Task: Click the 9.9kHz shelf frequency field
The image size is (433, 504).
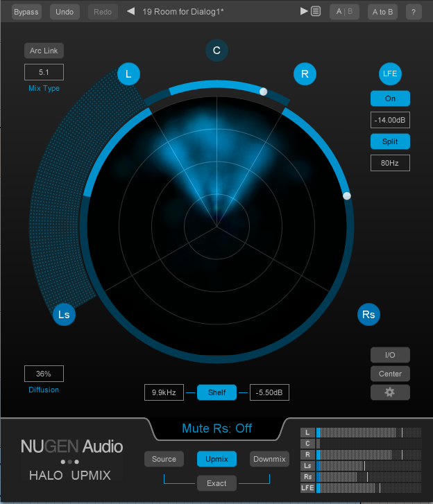Action: click(x=164, y=392)
